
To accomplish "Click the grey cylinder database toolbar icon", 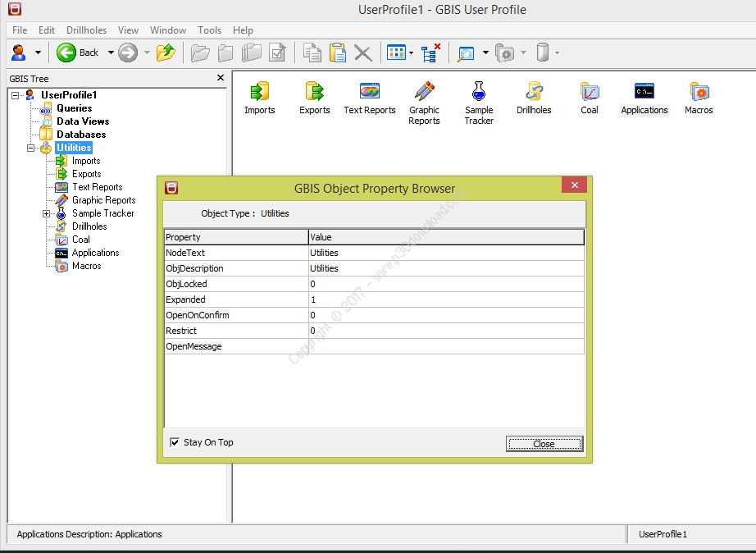I will [543, 53].
